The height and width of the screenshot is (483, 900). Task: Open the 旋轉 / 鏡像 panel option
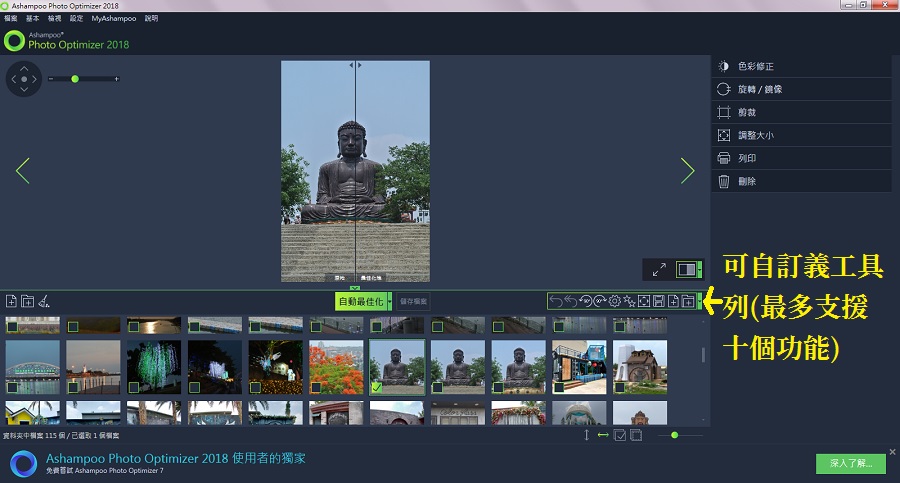[x=801, y=89]
